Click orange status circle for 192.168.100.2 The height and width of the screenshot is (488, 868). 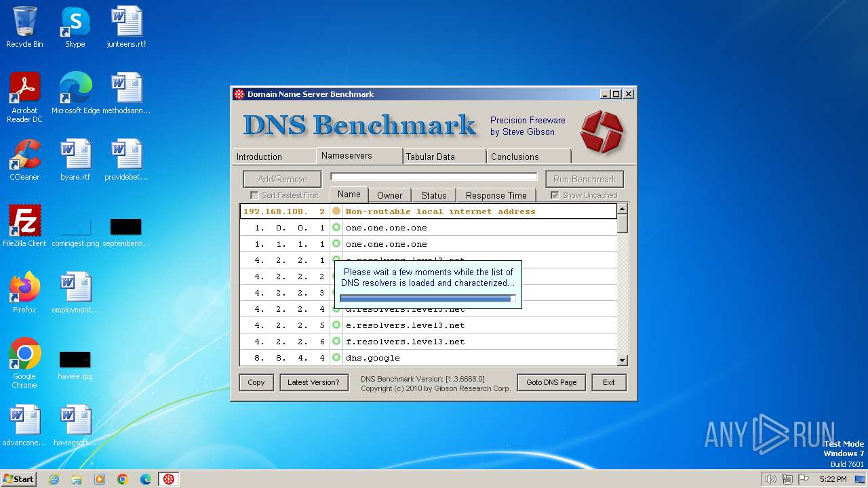pos(336,211)
